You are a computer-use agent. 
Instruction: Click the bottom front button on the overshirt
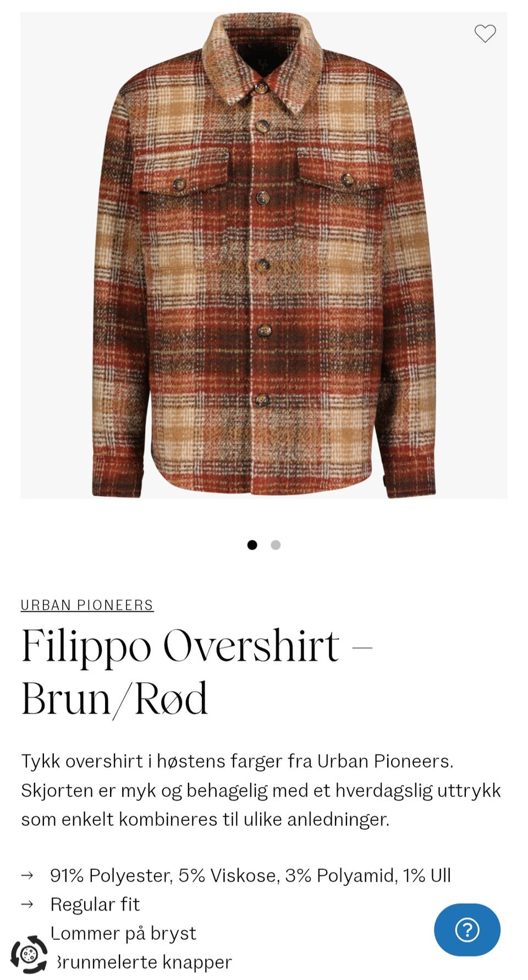point(262,400)
